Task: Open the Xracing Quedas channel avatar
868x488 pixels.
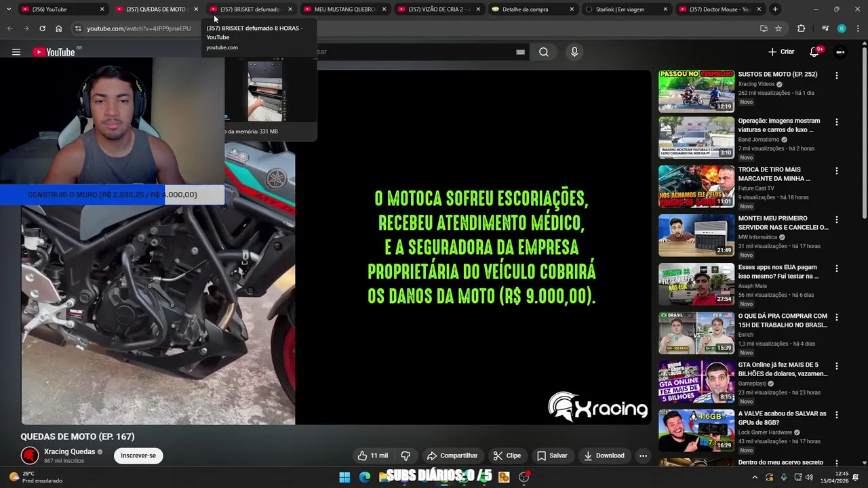Action: pos(29,455)
